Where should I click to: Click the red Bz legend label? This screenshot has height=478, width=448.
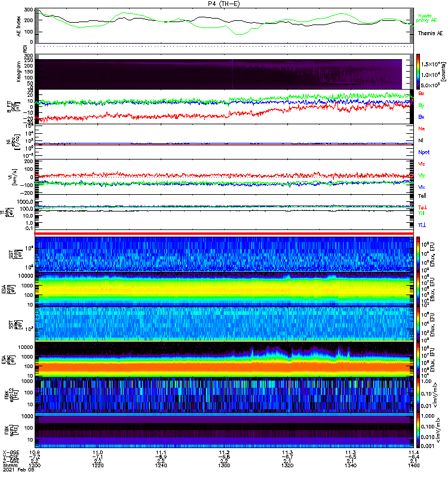tap(421, 94)
